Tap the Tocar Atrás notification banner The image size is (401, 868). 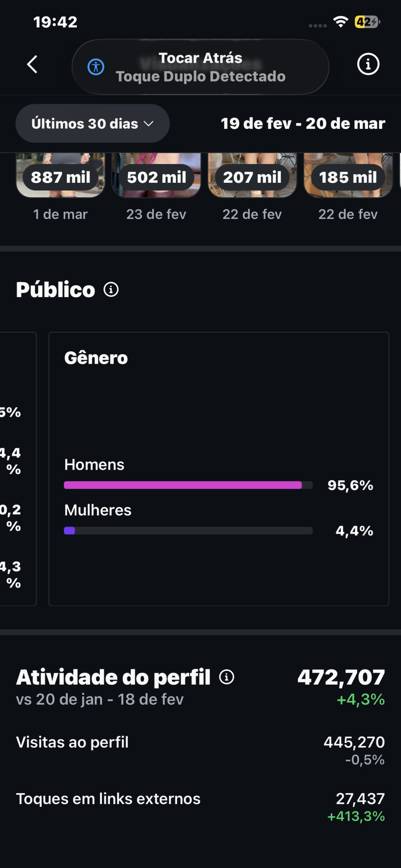[x=200, y=67]
